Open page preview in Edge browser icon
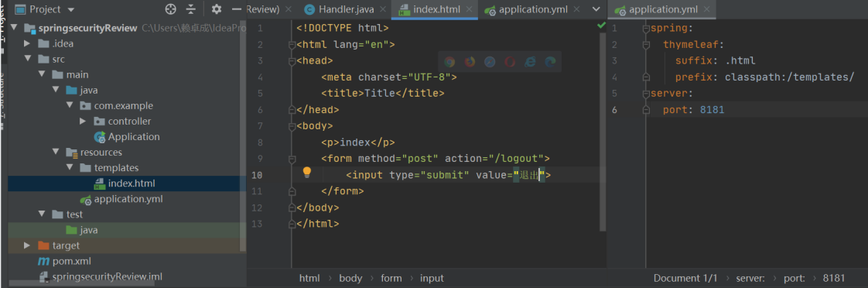 click(x=550, y=62)
